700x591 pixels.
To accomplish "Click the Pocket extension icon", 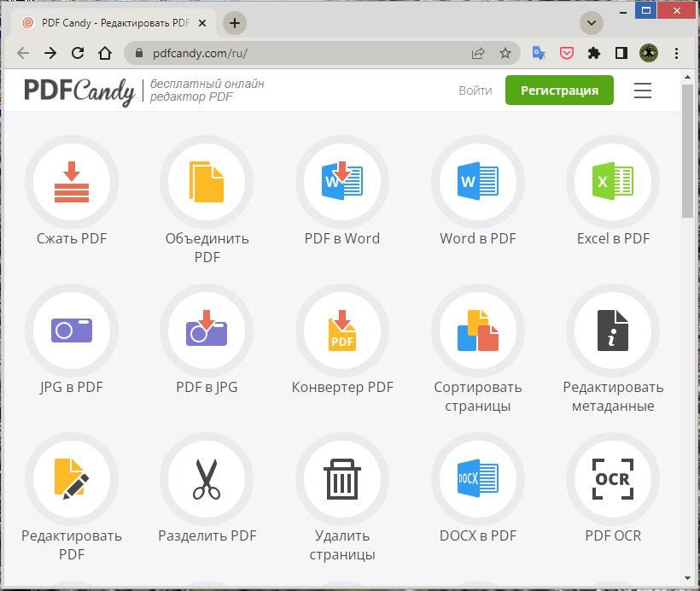I will click(567, 53).
